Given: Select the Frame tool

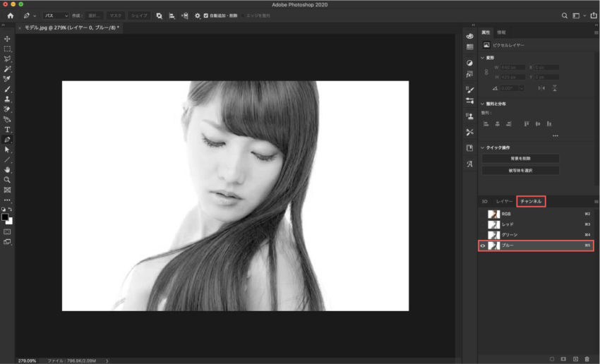Looking at the screenshot, I should coord(7,190).
